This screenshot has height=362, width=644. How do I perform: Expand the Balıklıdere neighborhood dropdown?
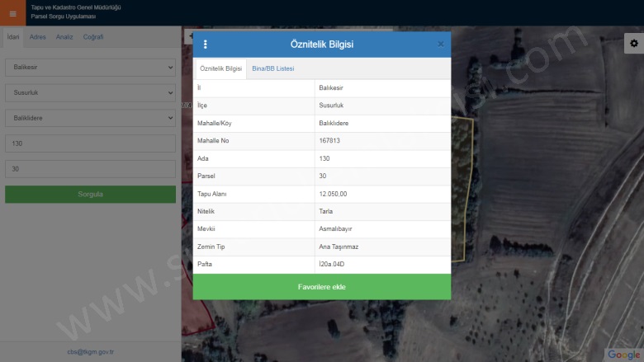click(x=90, y=119)
